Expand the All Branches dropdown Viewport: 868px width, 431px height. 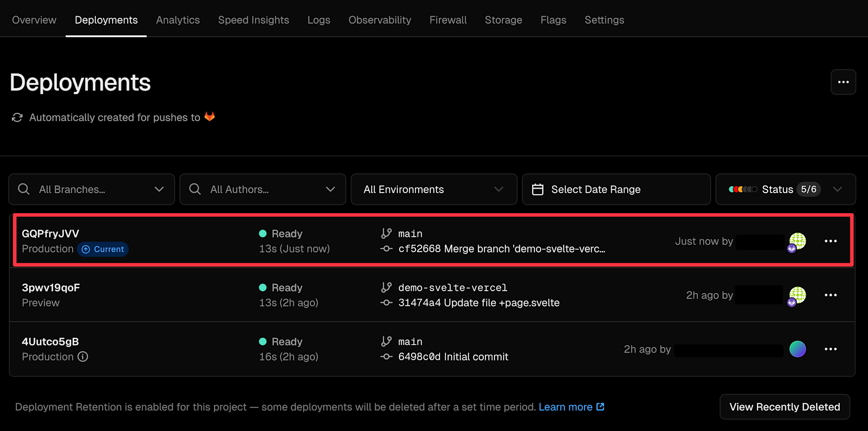(159, 190)
